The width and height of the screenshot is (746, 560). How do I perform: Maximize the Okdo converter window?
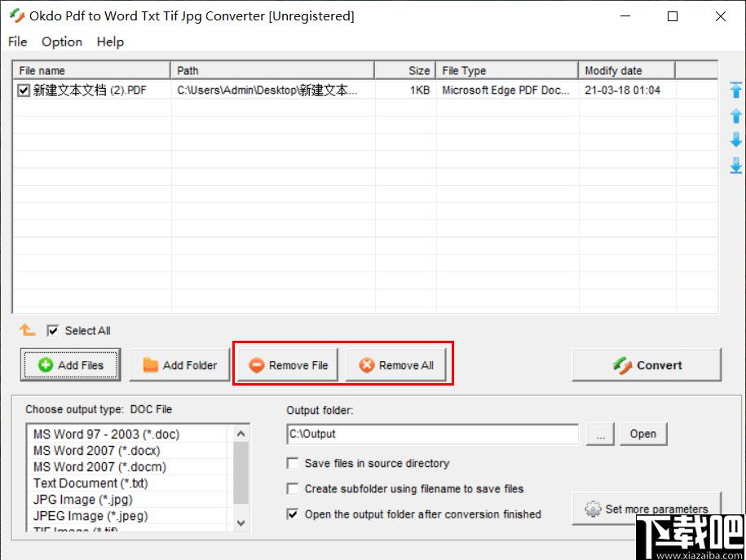tap(673, 16)
